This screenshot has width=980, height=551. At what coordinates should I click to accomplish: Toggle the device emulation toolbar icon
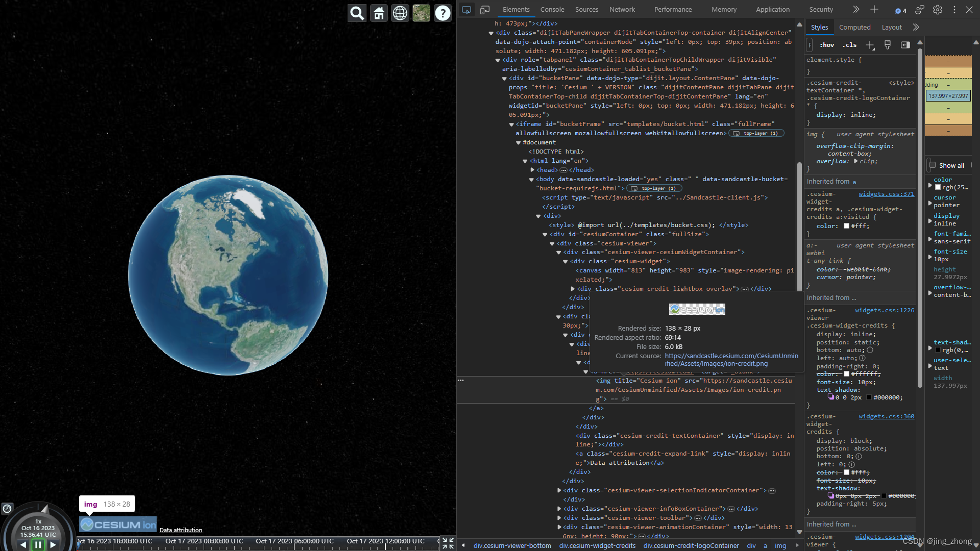pos(485,10)
